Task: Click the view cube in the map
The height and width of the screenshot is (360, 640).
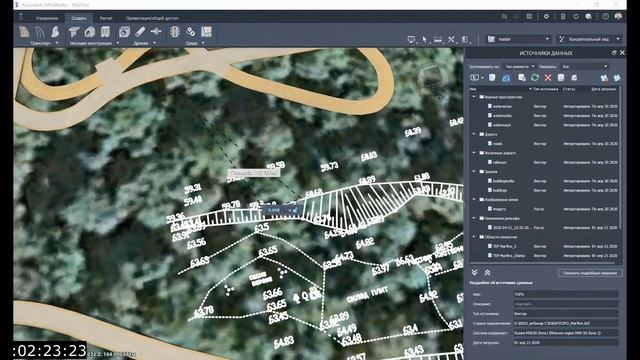Action: pyautogui.click(x=433, y=78)
